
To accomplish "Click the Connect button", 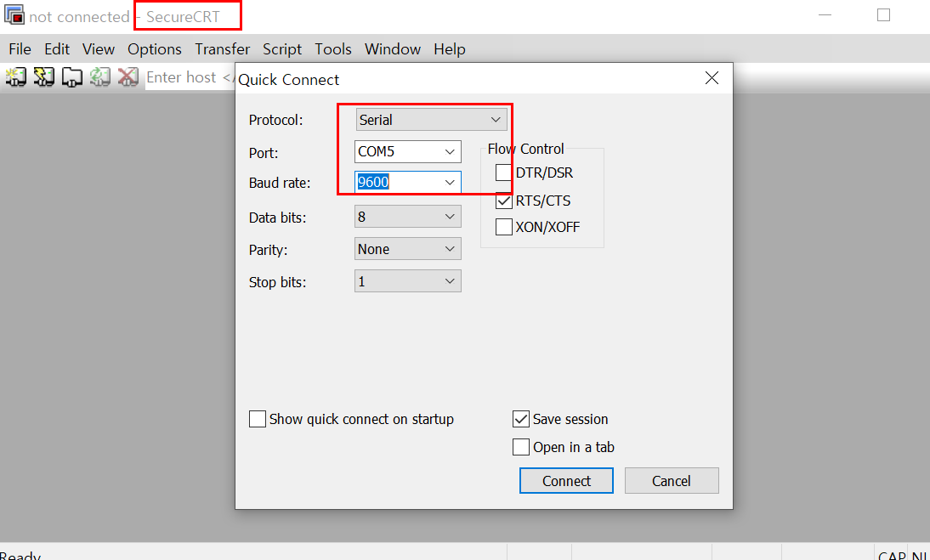I will pos(566,481).
